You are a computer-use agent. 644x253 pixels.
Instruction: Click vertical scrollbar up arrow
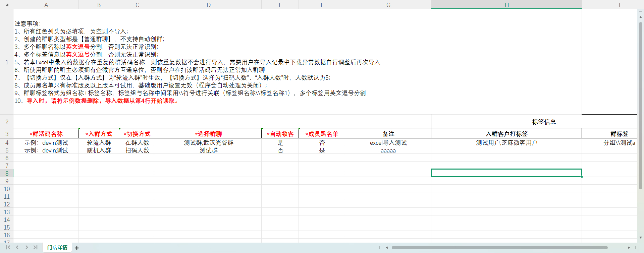click(x=640, y=17)
